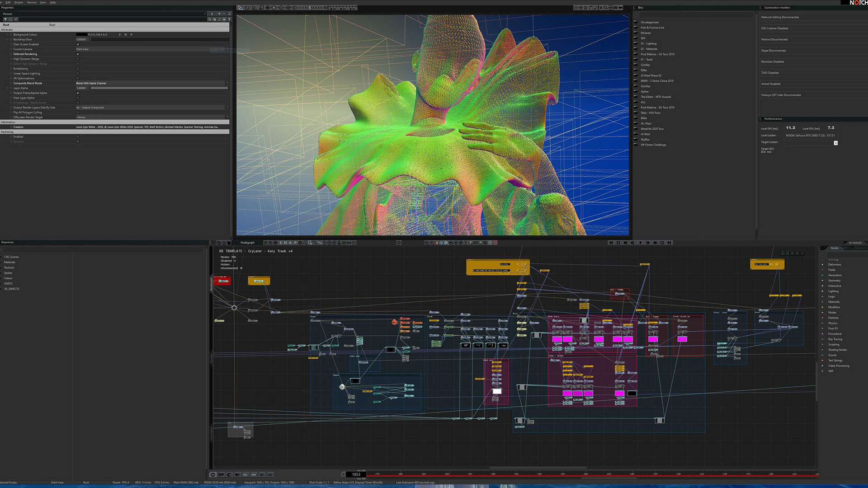Click the move tool icon above viewport
This screenshot has width=868, height=488.
(241, 8)
